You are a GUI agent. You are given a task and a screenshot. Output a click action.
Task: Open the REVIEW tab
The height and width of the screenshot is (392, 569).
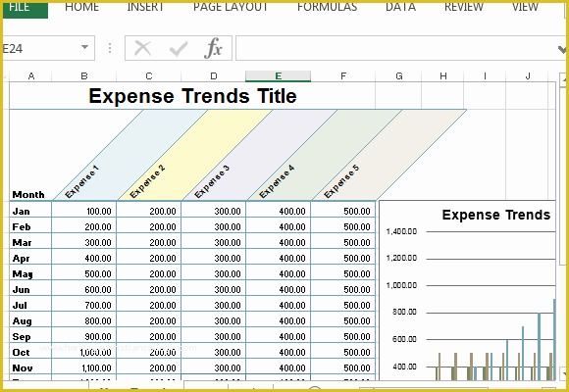[x=464, y=7]
